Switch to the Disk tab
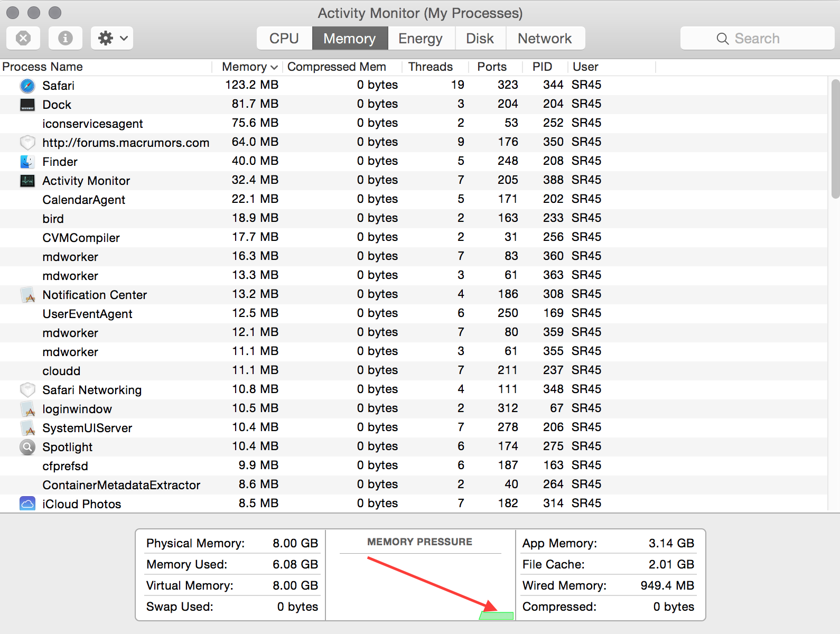Screen dimensions: 840x634 point(480,38)
